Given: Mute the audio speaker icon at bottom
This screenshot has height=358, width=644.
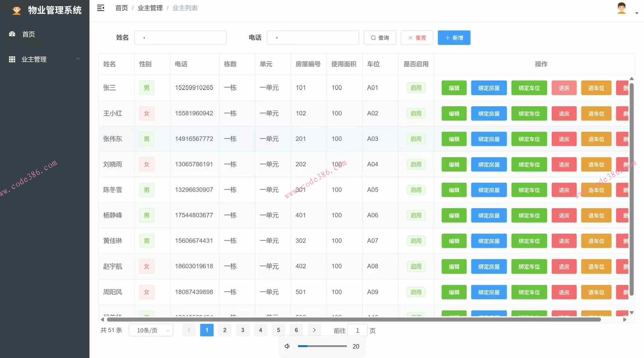Looking at the screenshot, I should [x=287, y=346].
